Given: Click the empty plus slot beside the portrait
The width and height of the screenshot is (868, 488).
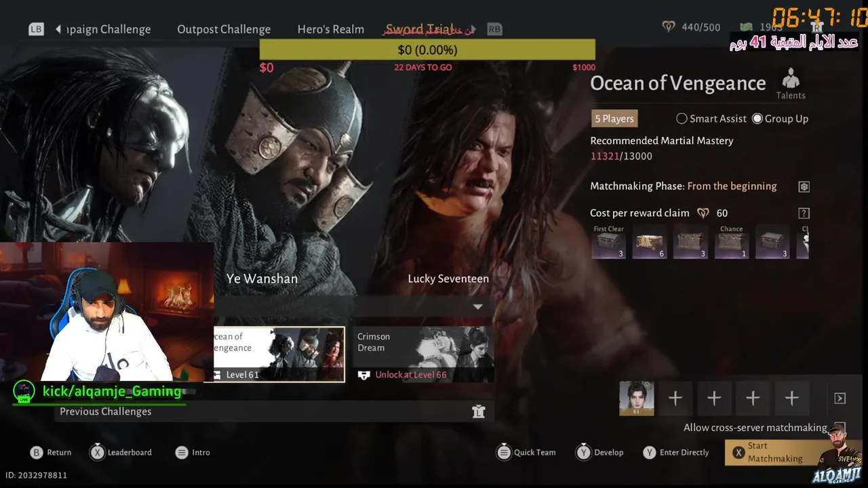Looking at the screenshot, I should click(x=675, y=399).
